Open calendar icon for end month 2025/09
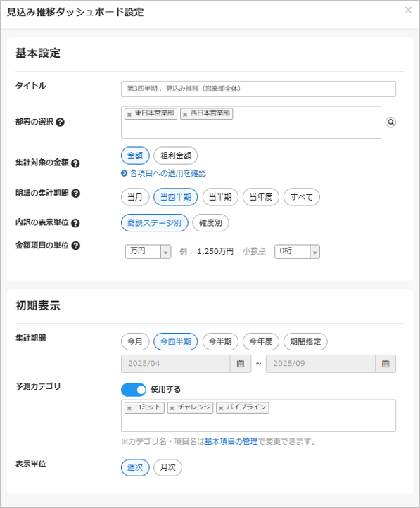This screenshot has width=420, height=508. click(386, 364)
